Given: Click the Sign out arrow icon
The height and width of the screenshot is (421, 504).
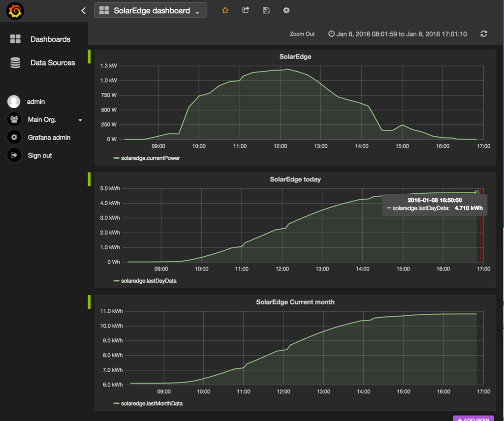Looking at the screenshot, I should (x=14, y=155).
